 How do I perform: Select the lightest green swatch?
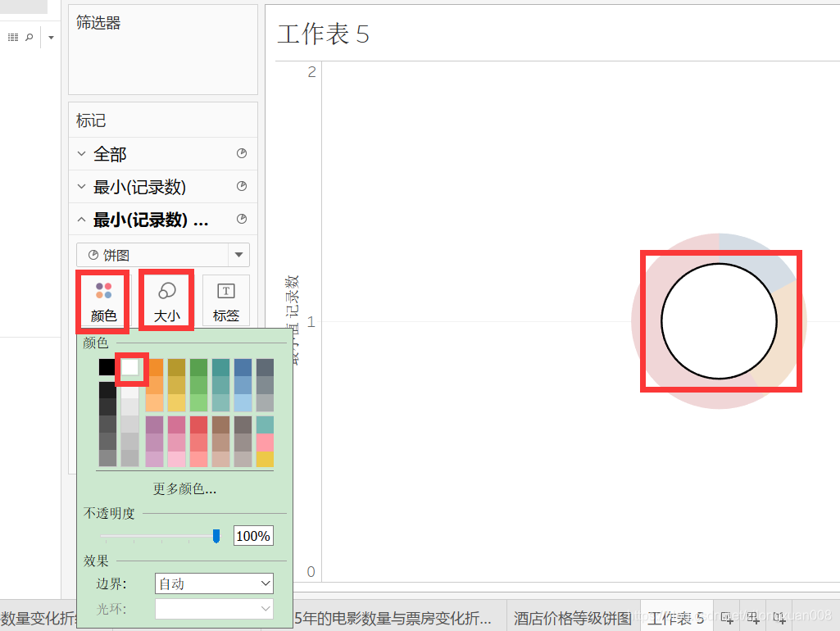click(199, 403)
